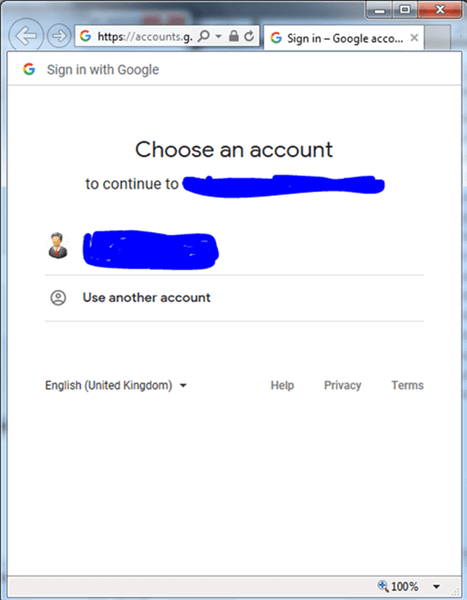Image resolution: width=467 pixels, height=600 pixels.
Task: Select the 'Sign in – Google acco...' tab
Action: point(343,38)
